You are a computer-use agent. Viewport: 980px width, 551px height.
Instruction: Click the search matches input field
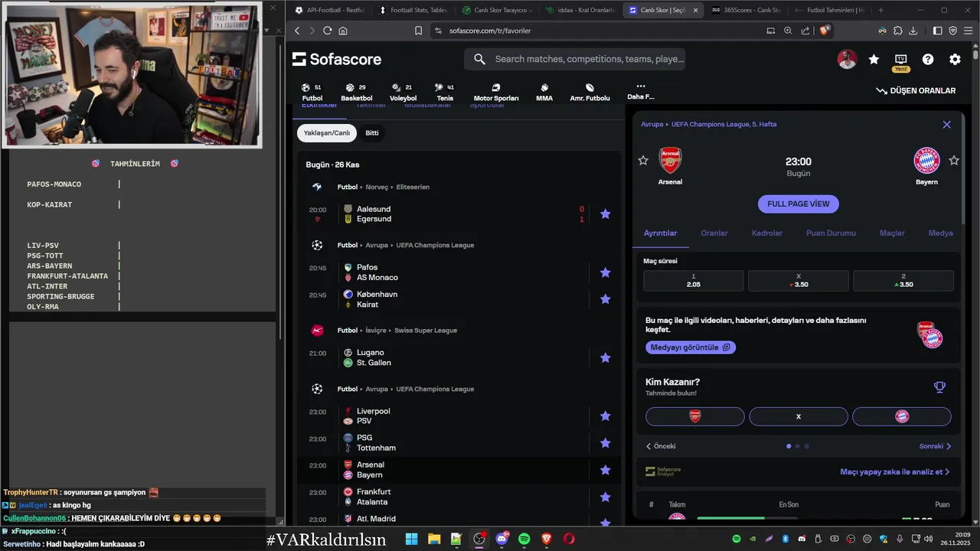click(x=574, y=59)
